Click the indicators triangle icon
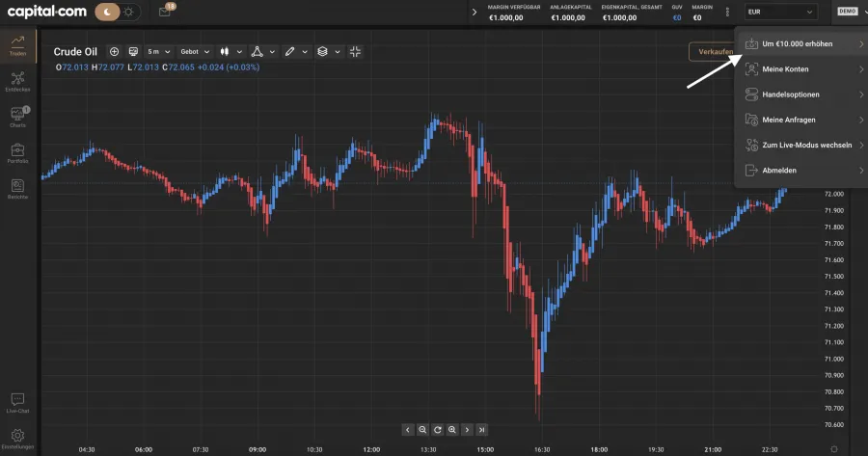The height and width of the screenshot is (456, 868). point(257,51)
